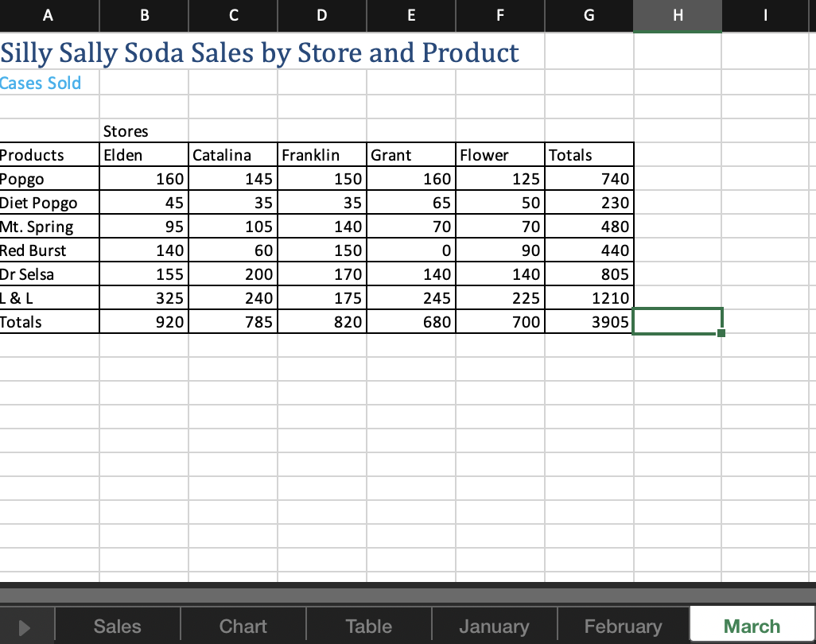Switch to the February sheet
Viewport: 816px width, 644px height.
[x=623, y=626]
